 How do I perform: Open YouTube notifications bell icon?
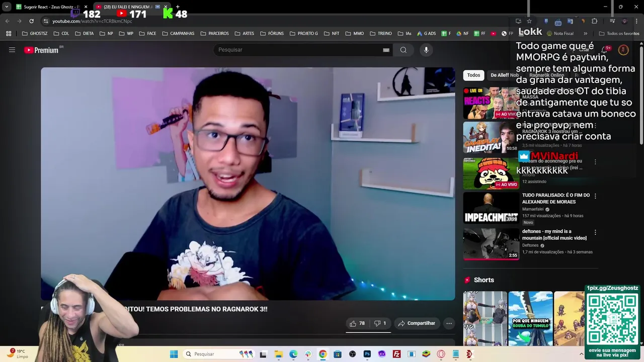click(x=605, y=50)
